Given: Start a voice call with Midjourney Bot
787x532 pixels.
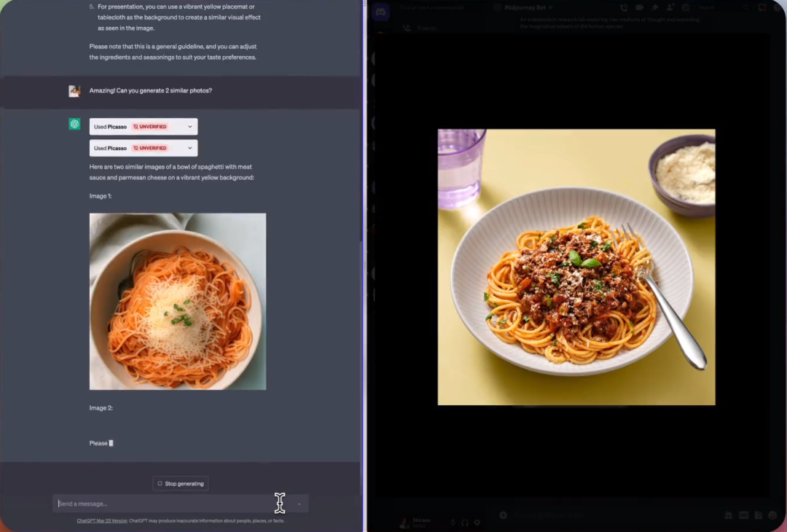Looking at the screenshot, I should pos(624,7).
